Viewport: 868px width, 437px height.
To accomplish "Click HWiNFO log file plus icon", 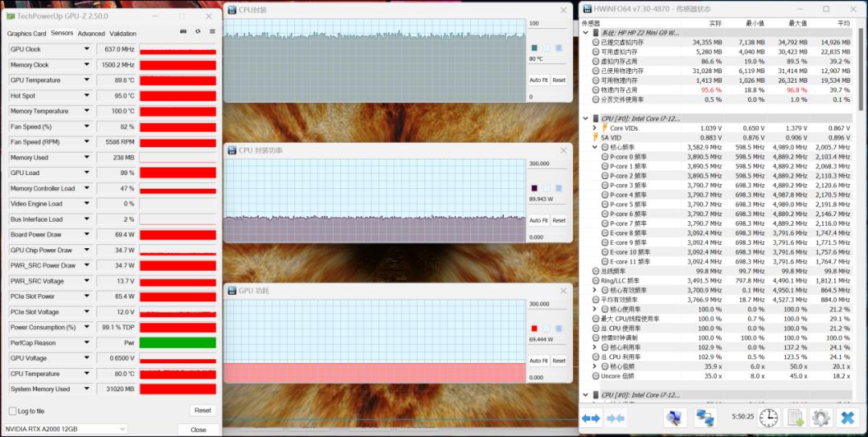I will tap(795, 418).
